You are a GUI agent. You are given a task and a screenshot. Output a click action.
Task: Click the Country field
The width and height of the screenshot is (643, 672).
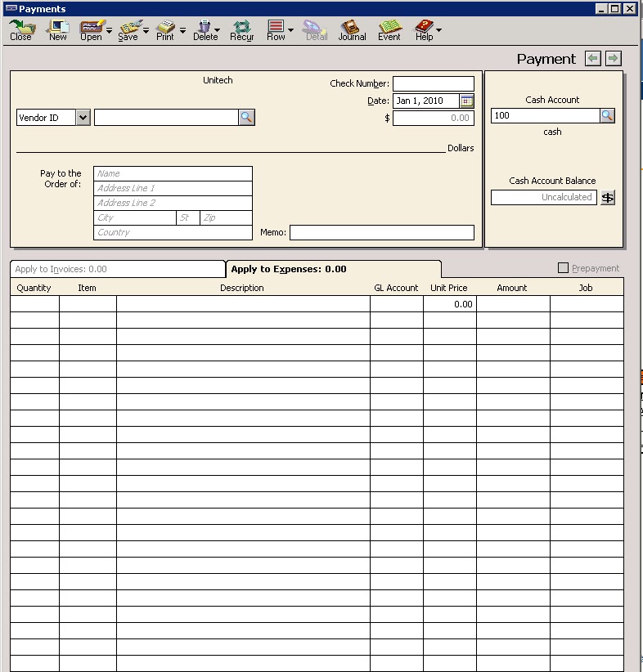pyautogui.click(x=173, y=232)
